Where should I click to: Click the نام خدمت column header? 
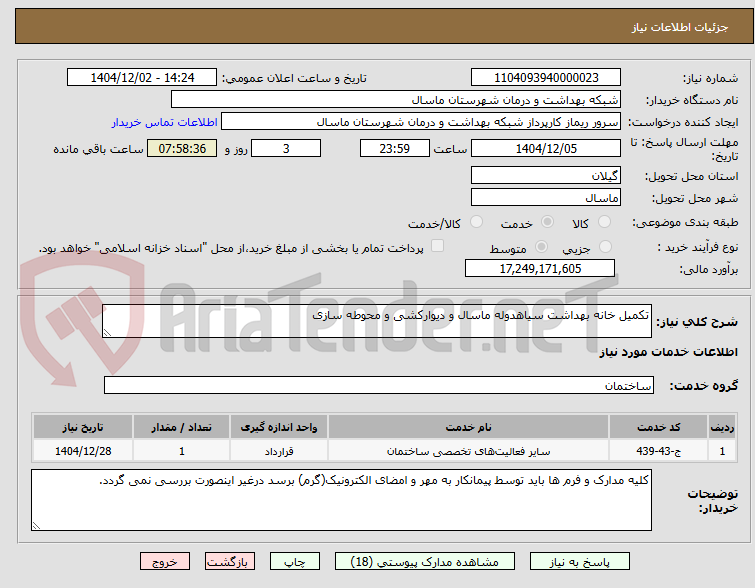469,427
